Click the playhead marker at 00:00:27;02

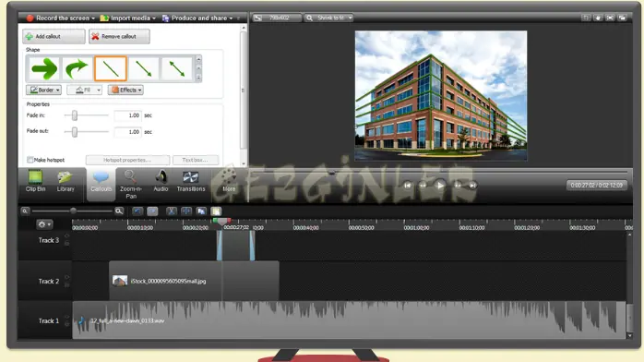222,223
